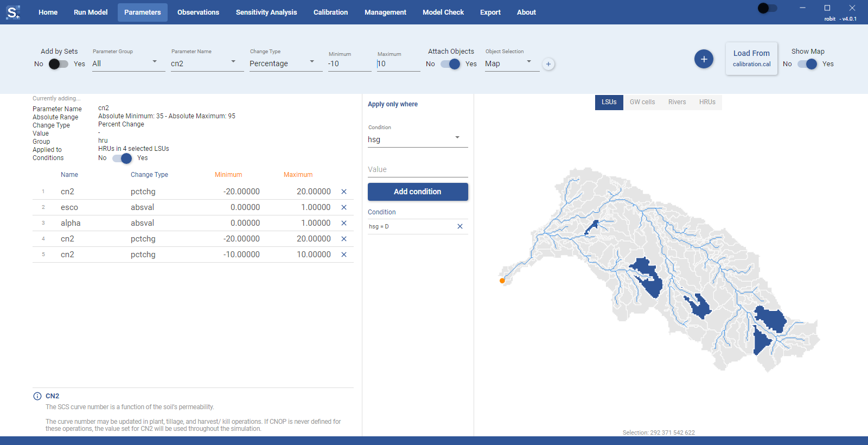Viewport: 868px width, 445px height.
Task: Click the CN2 info icon
Action: click(37, 396)
